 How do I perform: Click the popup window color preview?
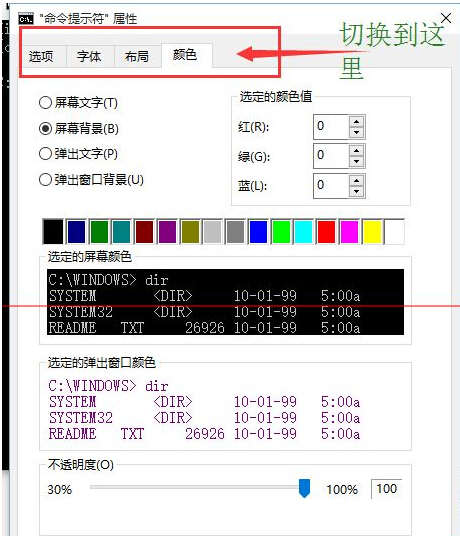pos(226,409)
